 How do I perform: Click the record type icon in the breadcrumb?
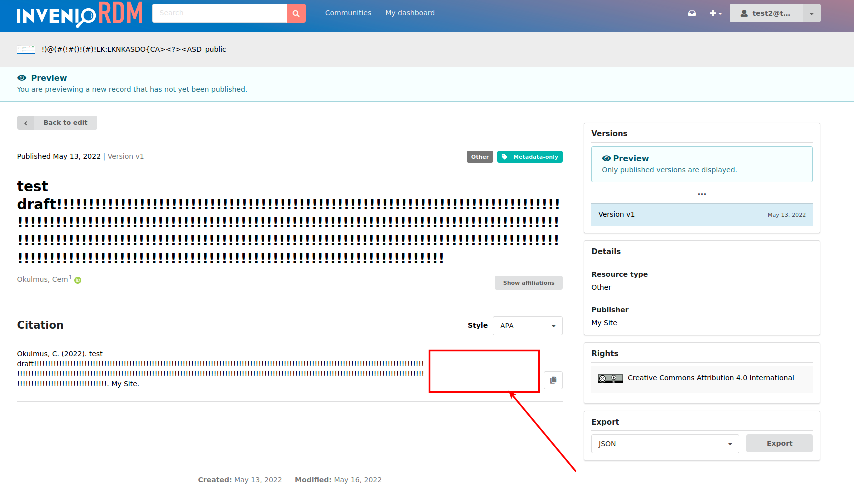26,49
